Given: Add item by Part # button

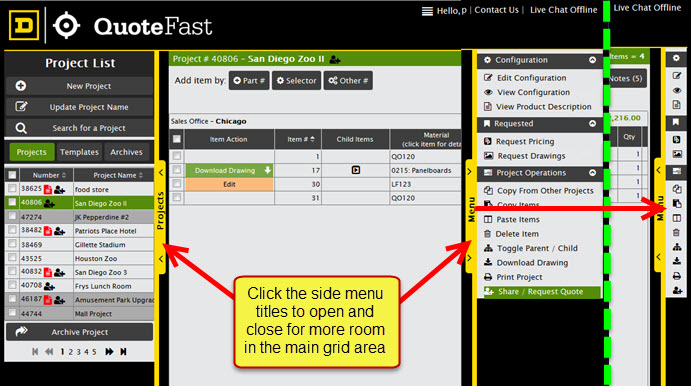Looking at the screenshot, I should click(249, 81).
